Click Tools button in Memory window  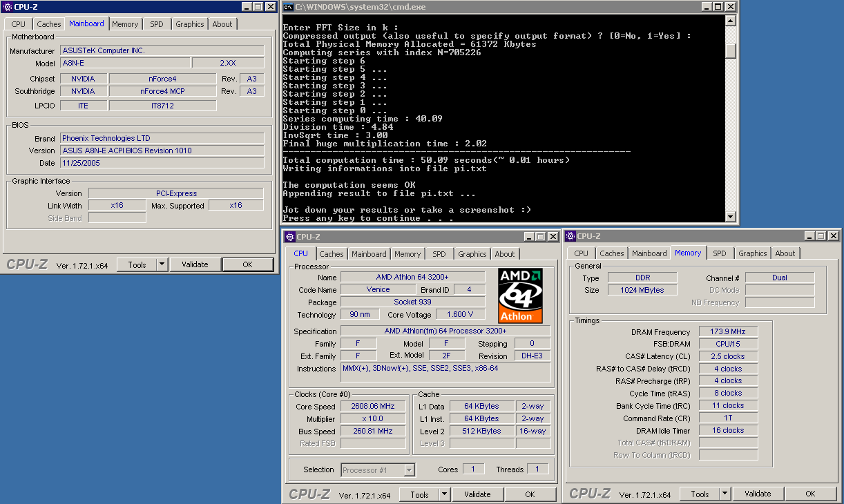700,494
